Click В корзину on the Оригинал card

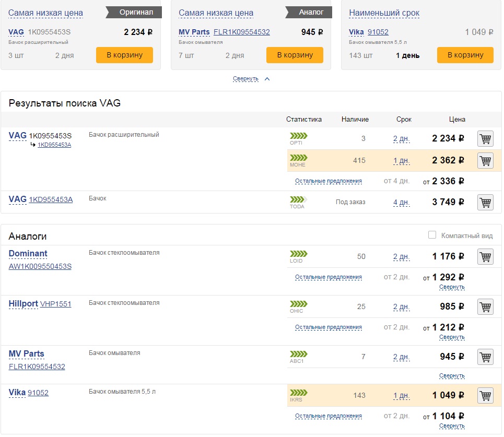[124, 55]
